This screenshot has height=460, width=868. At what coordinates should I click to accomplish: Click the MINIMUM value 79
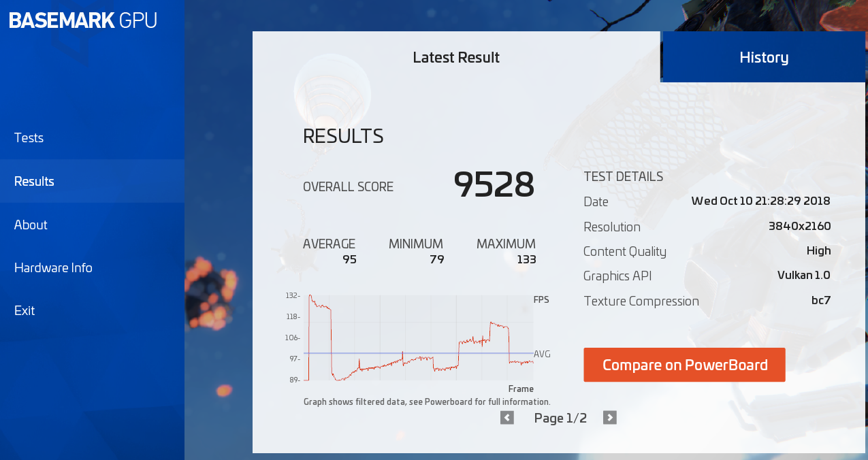437,259
